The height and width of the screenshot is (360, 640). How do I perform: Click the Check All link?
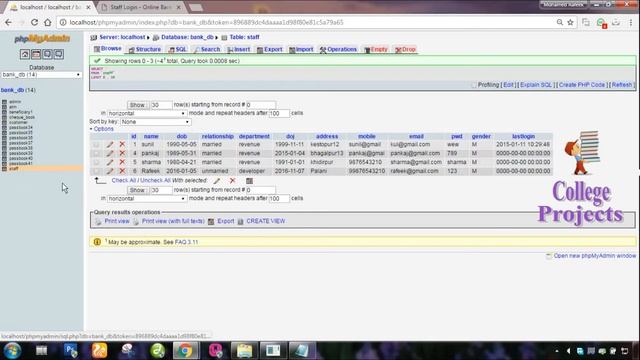click(x=124, y=180)
